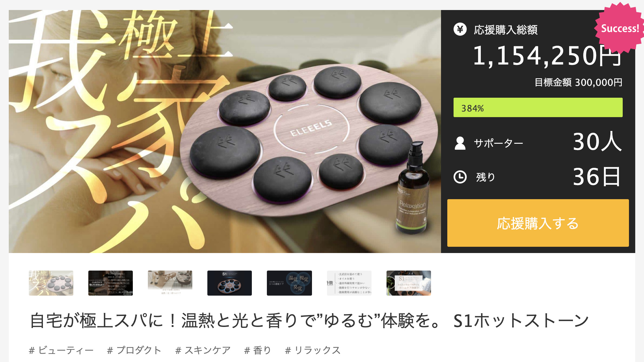Select the fourth S1 product thumbnail
Image resolution: width=644 pixels, height=362 pixels.
(230, 283)
